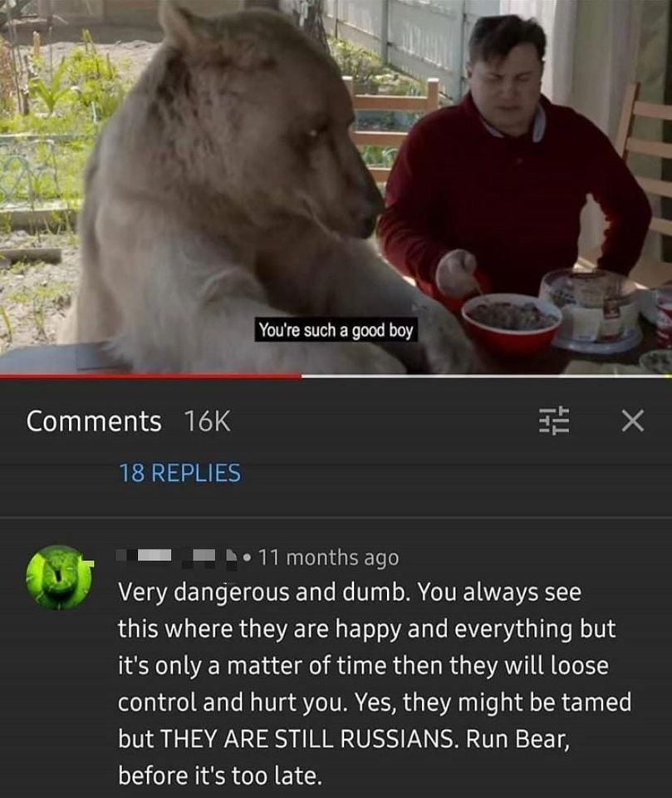Click the last comment line 'before it's too late'
This screenshot has width=672, height=798.
220,776
